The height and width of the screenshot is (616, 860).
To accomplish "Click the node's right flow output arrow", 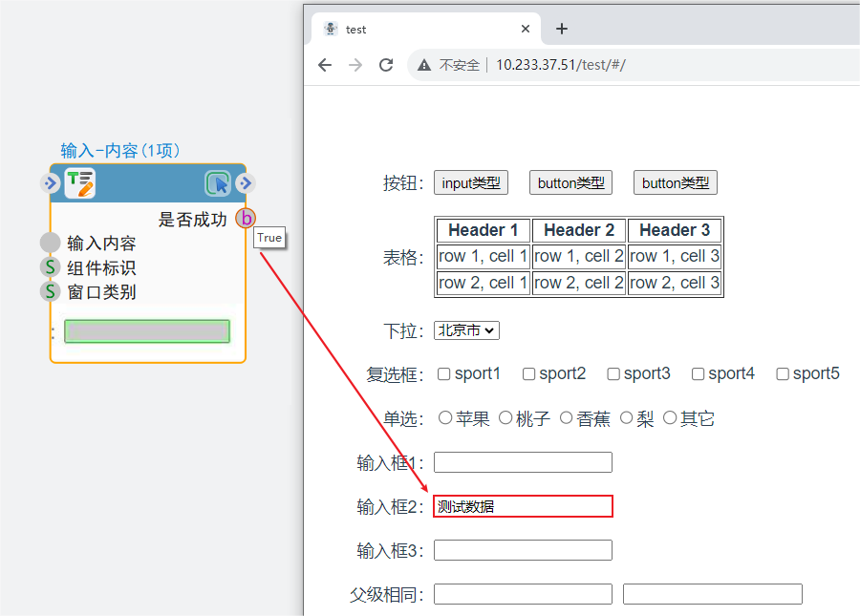I will [x=246, y=183].
